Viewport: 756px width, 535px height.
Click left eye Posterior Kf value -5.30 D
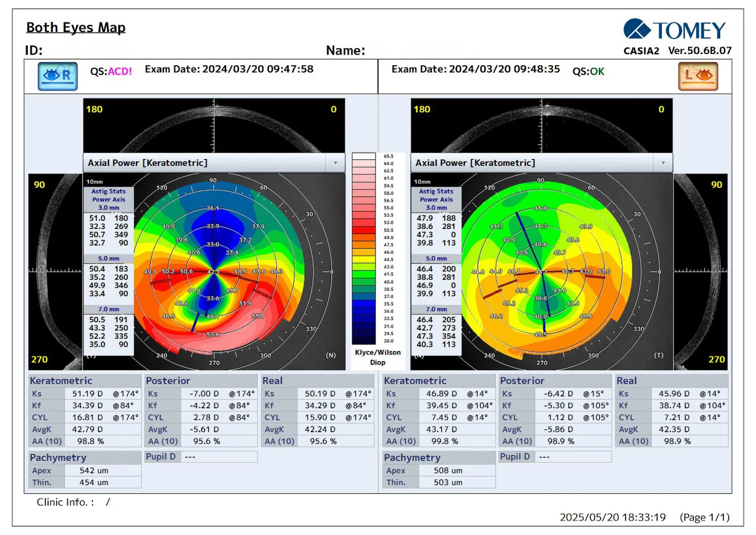pyautogui.click(x=558, y=405)
